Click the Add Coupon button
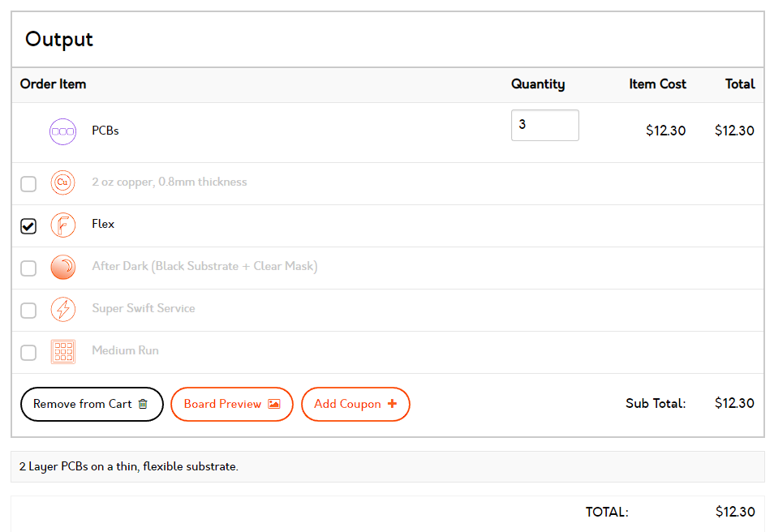The height and width of the screenshot is (532, 774). pyautogui.click(x=355, y=404)
